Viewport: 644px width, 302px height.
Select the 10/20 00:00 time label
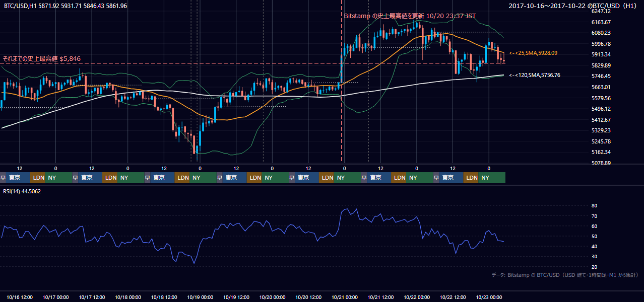(273, 297)
